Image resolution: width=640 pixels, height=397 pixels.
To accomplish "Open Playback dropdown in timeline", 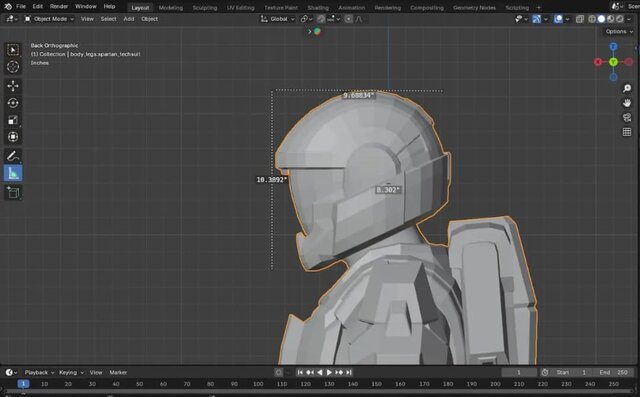I will pos(39,372).
